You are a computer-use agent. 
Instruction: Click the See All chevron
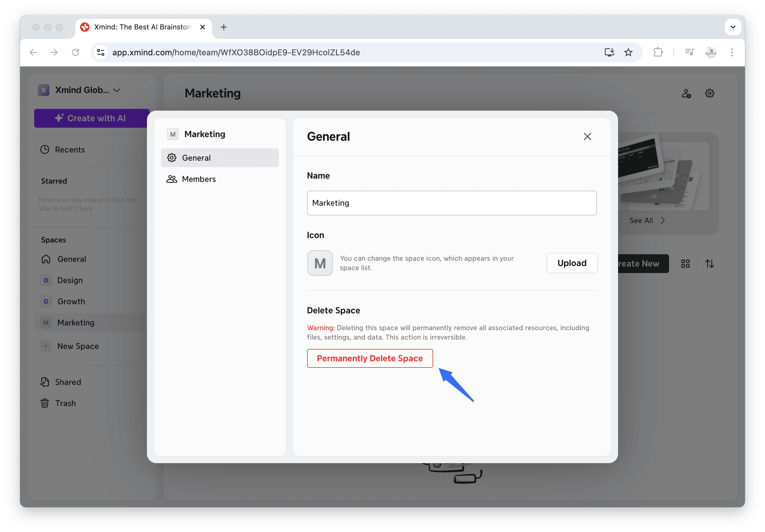[x=663, y=220]
